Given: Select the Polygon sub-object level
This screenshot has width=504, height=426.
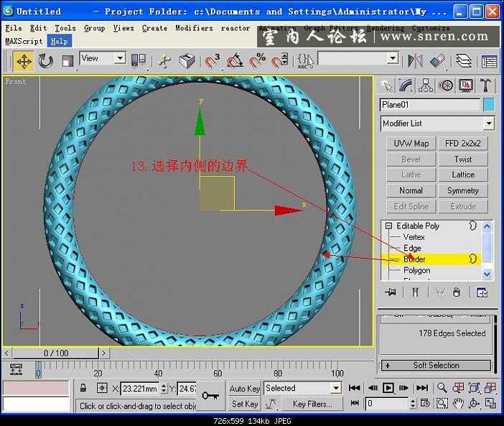Looking at the screenshot, I should tap(417, 270).
